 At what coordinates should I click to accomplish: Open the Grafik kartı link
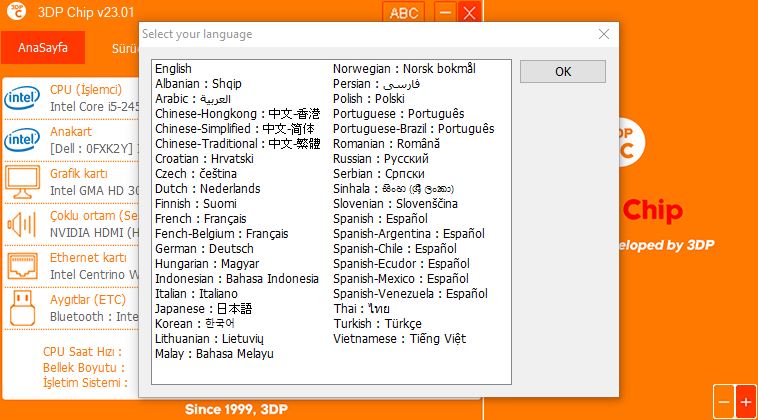79,174
